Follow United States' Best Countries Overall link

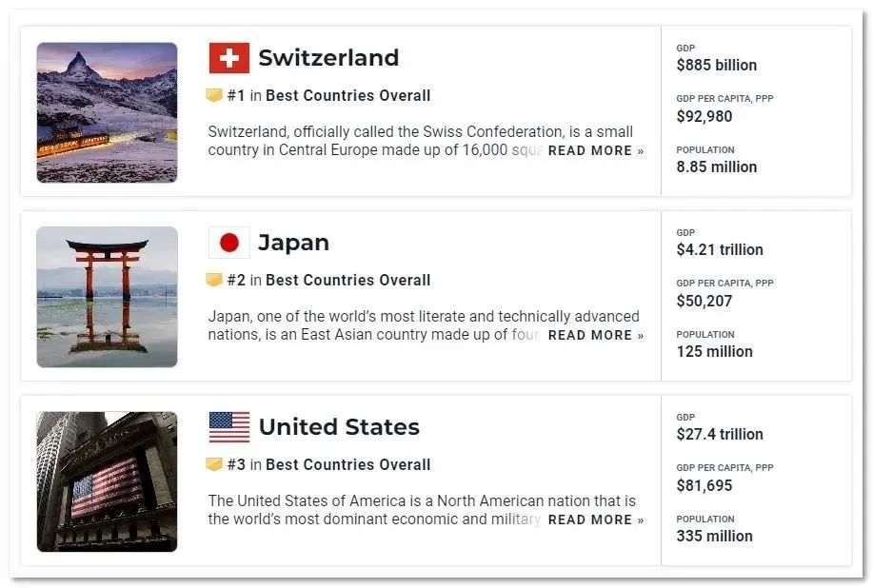coord(348,465)
